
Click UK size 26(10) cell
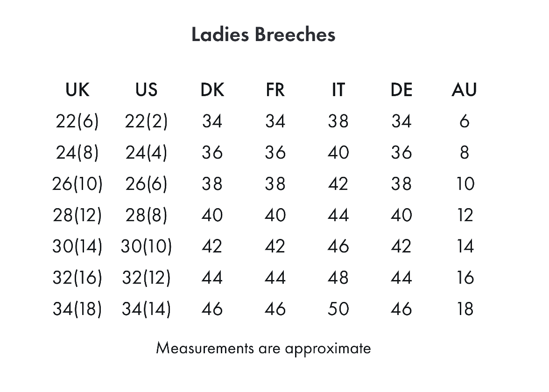point(77,184)
